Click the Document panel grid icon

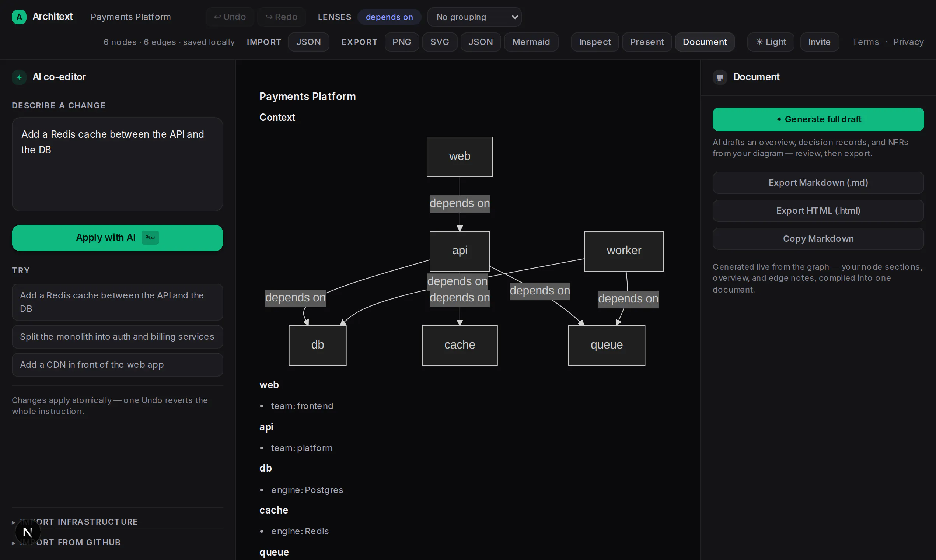720,77
